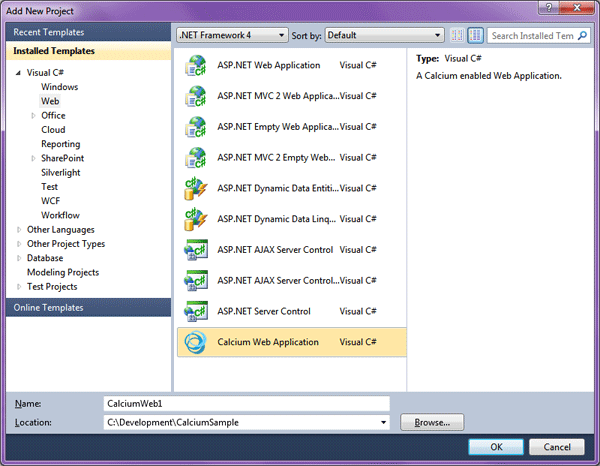This screenshot has width=600, height=466.
Task: Select the Web category
Action: click(50, 101)
